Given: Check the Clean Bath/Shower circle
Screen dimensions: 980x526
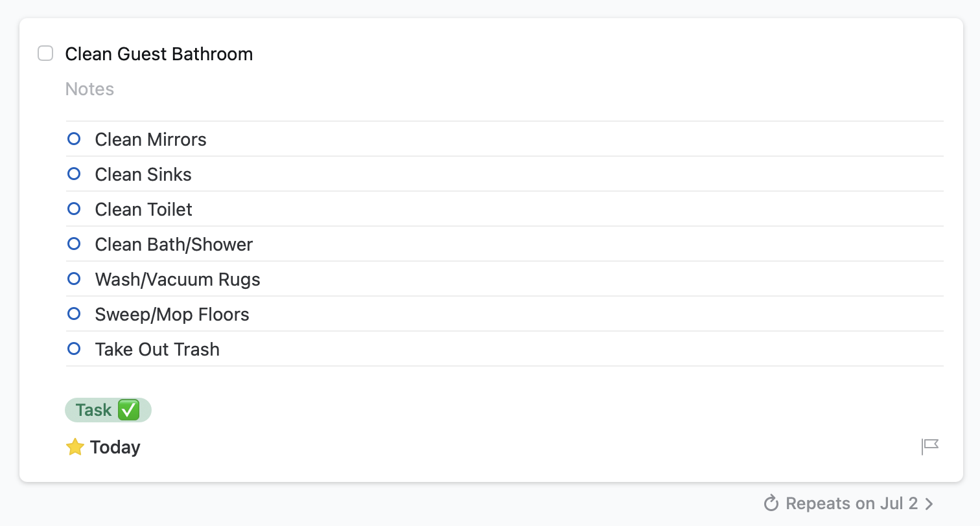Looking at the screenshot, I should [x=74, y=244].
